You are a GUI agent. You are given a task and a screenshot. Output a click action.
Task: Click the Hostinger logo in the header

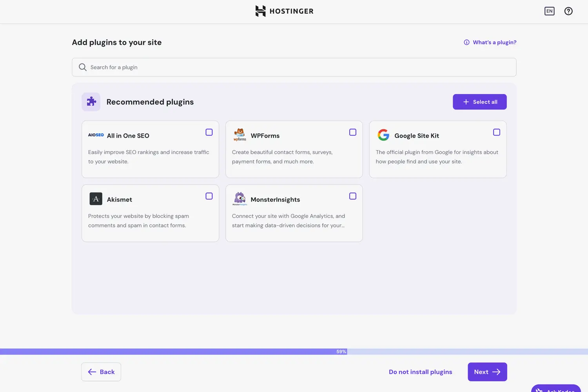pyautogui.click(x=284, y=11)
